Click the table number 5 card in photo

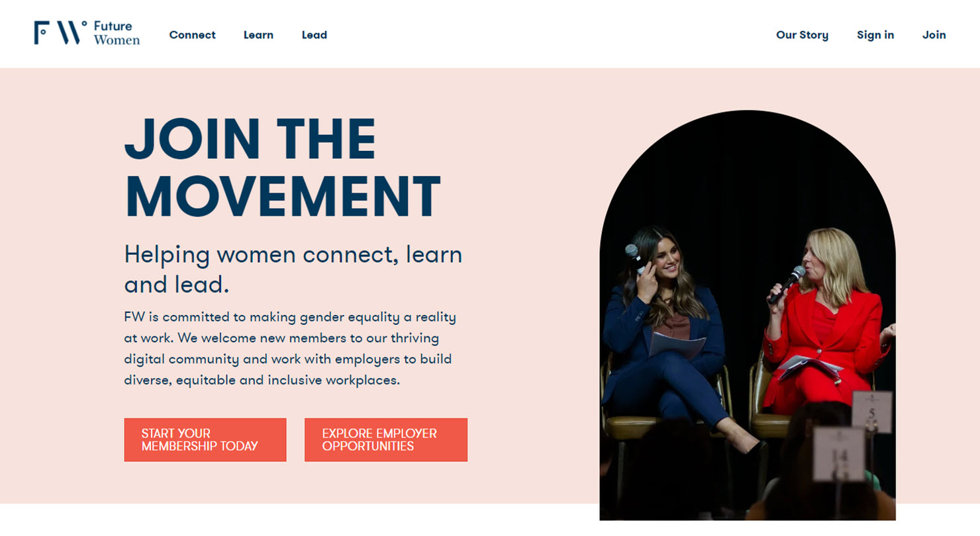click(x=871, y=412)
